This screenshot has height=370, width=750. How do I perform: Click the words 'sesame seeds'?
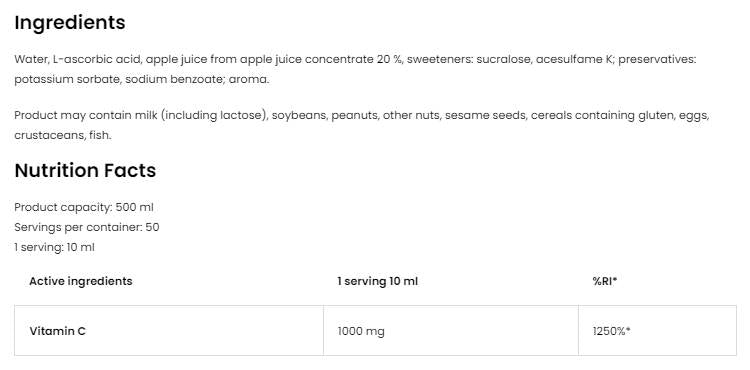pyautogui.click(x=485, y=115)
